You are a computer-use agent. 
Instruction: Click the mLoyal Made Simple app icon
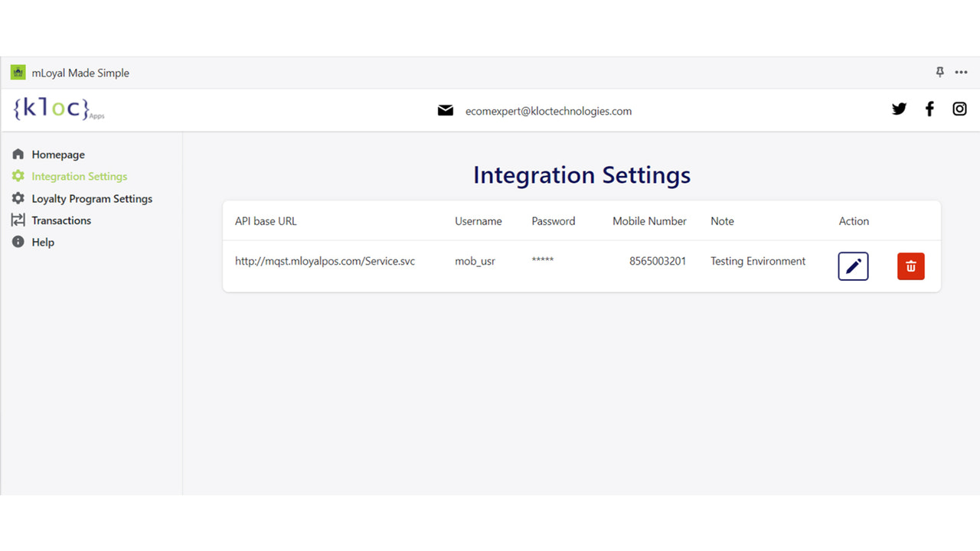click(x=17, y=71)
